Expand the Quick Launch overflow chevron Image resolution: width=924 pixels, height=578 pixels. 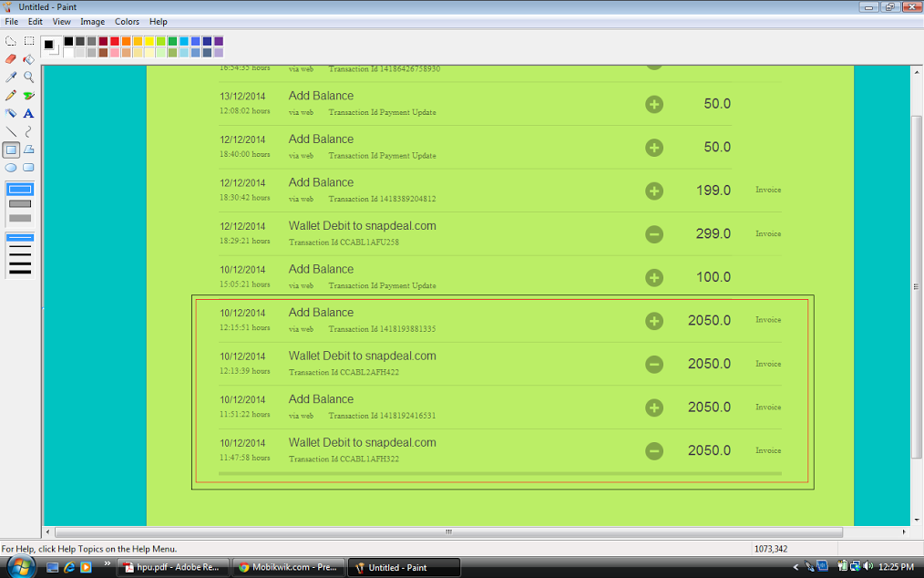(x=108, y=564)
